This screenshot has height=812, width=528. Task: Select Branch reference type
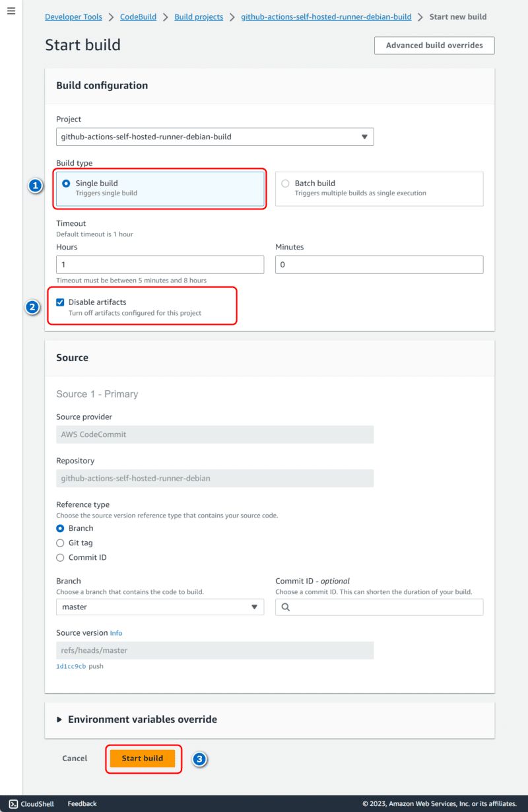(x=61, y=528)
